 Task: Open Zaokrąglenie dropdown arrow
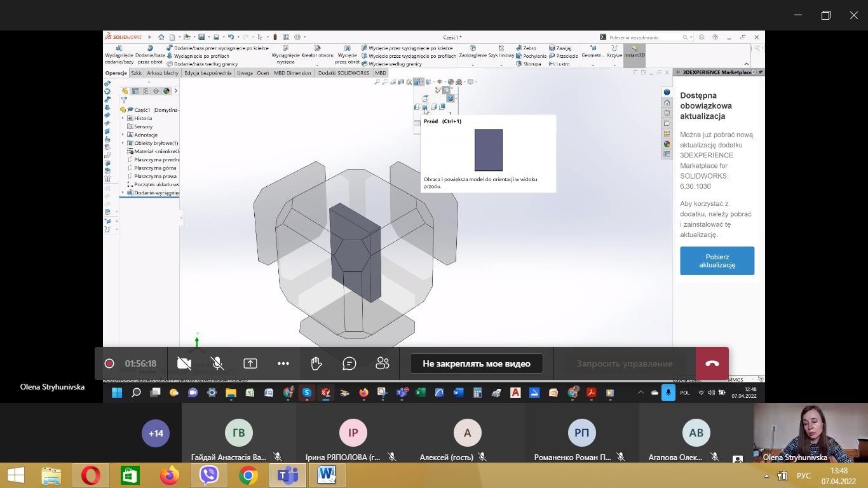[473, 64]
